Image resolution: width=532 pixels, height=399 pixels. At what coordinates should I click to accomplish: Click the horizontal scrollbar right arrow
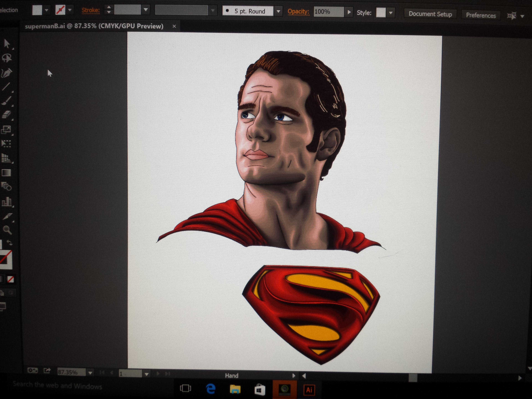click(520, 378)
